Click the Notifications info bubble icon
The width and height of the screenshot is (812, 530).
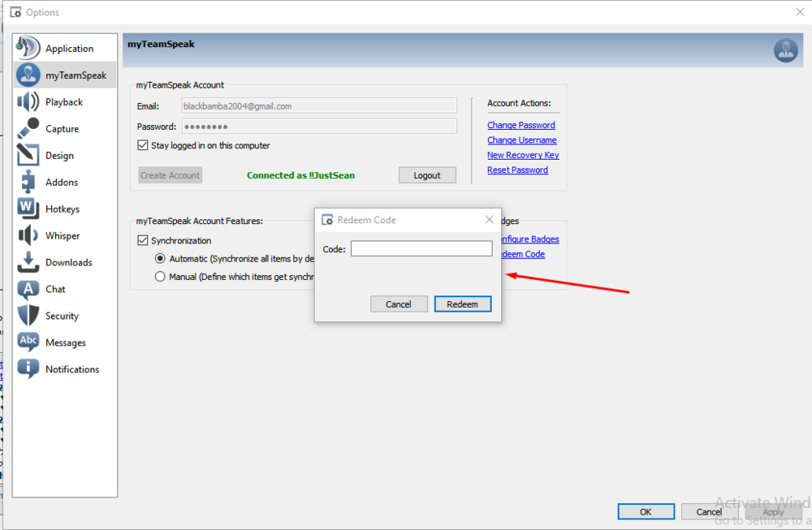(x=28, y=369)
